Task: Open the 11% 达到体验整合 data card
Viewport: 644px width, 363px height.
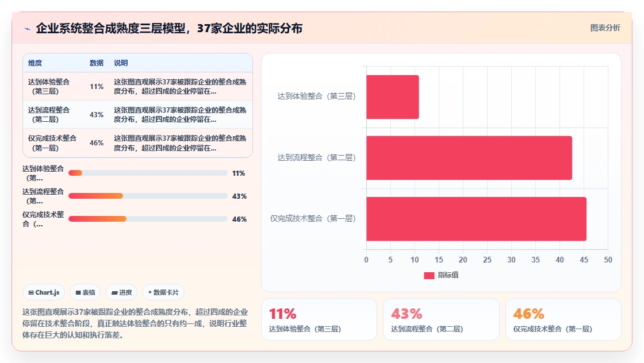Action: coord(319,319)
